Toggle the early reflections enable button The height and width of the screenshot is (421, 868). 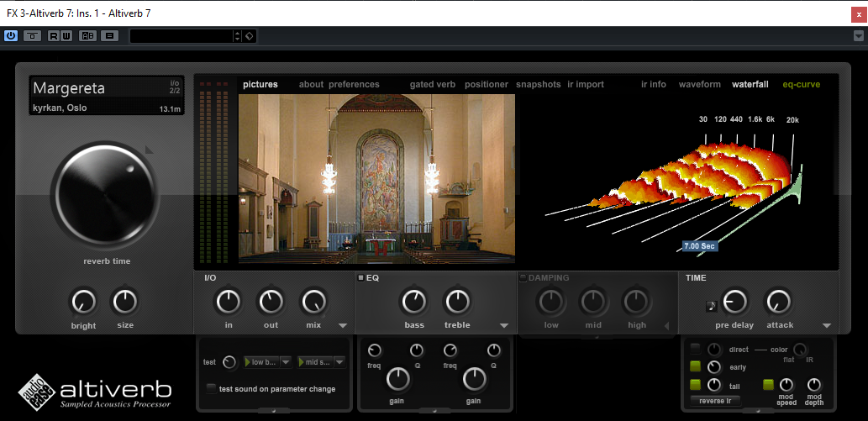point(695,366)
